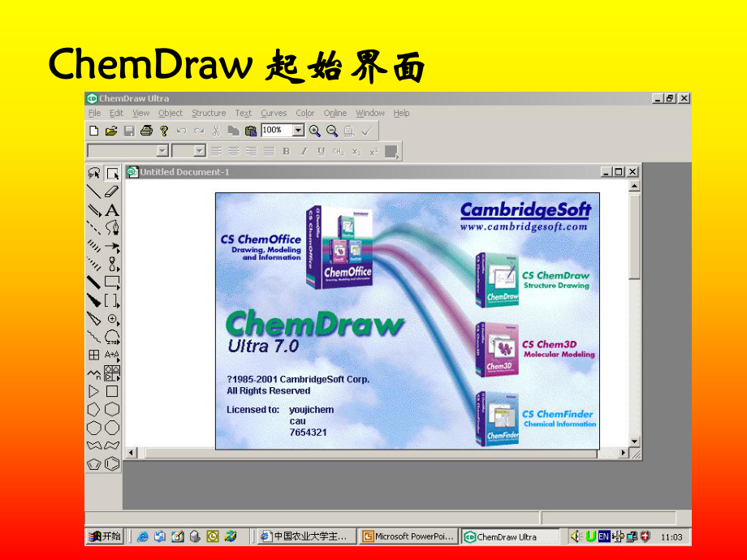Click the text color swatch
Image resolution: width=747 pixels, height=560 pixels.
[x=390, y=152]
